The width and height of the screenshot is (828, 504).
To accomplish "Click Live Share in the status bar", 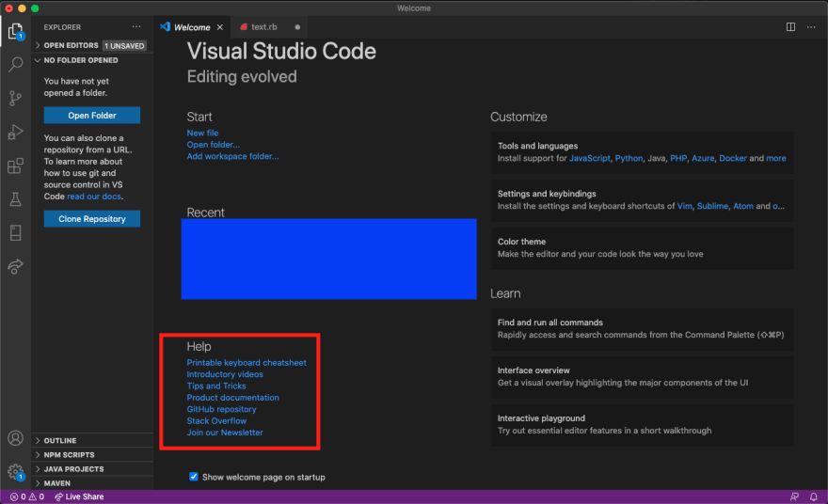I will (79, 496).
